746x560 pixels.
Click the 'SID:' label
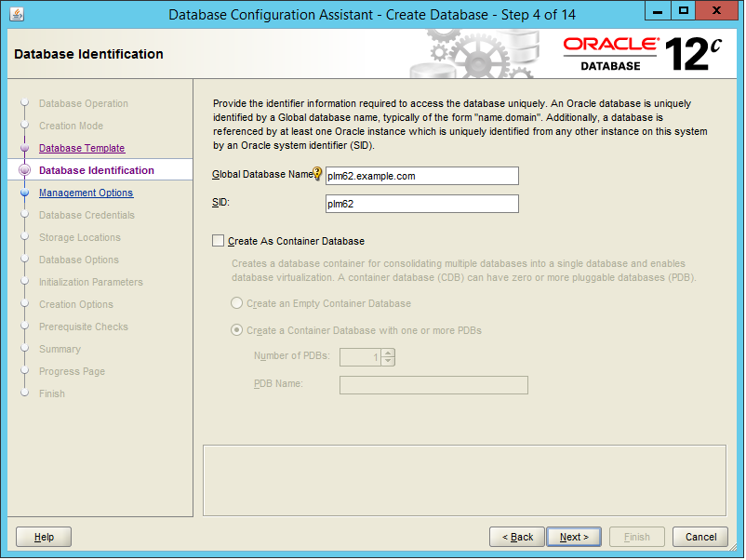(x=220, y=202)
